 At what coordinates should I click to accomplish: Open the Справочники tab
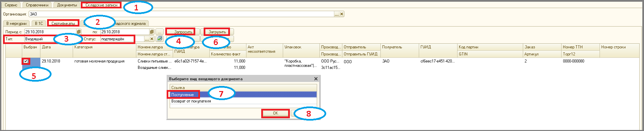(x=37, y=5)
